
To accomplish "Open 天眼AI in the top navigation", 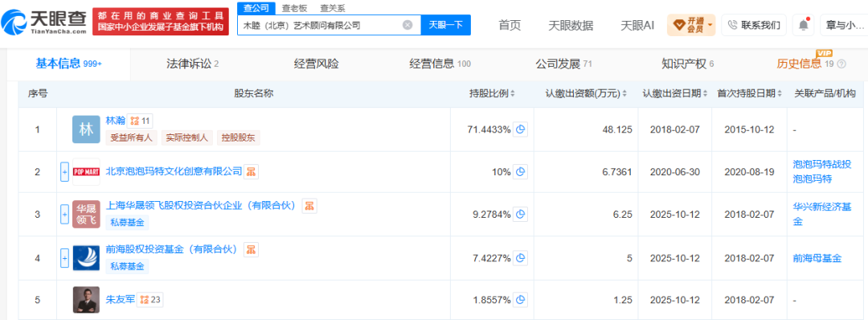I will tap(637, 25).
